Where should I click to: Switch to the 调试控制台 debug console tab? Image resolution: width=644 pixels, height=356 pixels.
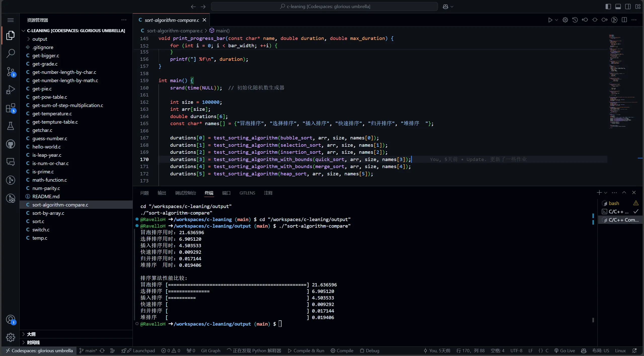pos(185,193)
